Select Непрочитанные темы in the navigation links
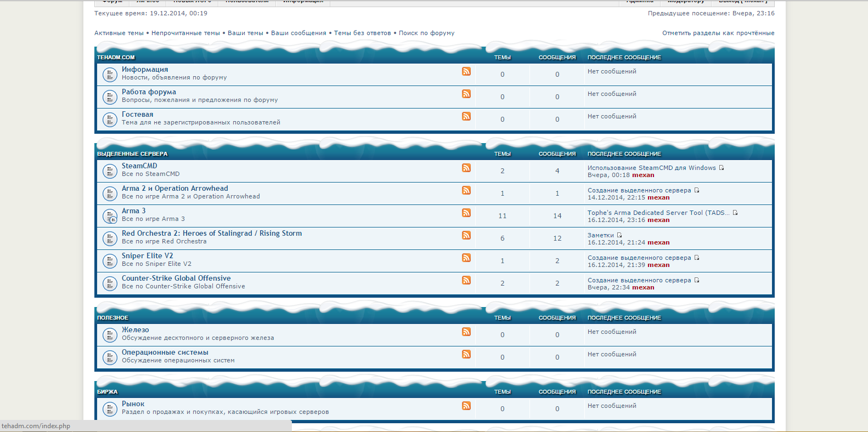868x432 pixels. [x=185, y=33]
